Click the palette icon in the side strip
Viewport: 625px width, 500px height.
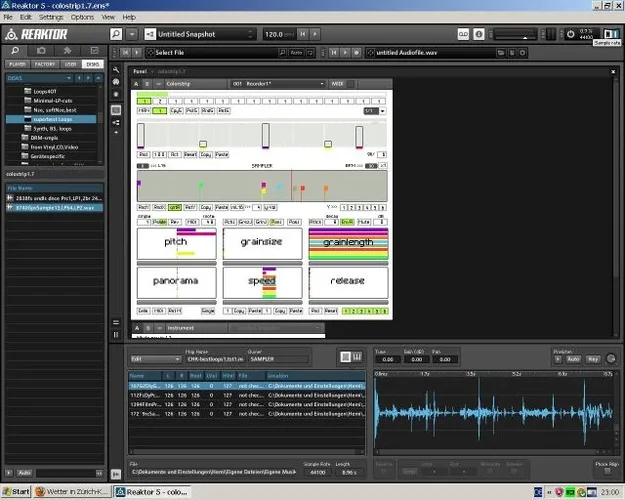[116, 82]
